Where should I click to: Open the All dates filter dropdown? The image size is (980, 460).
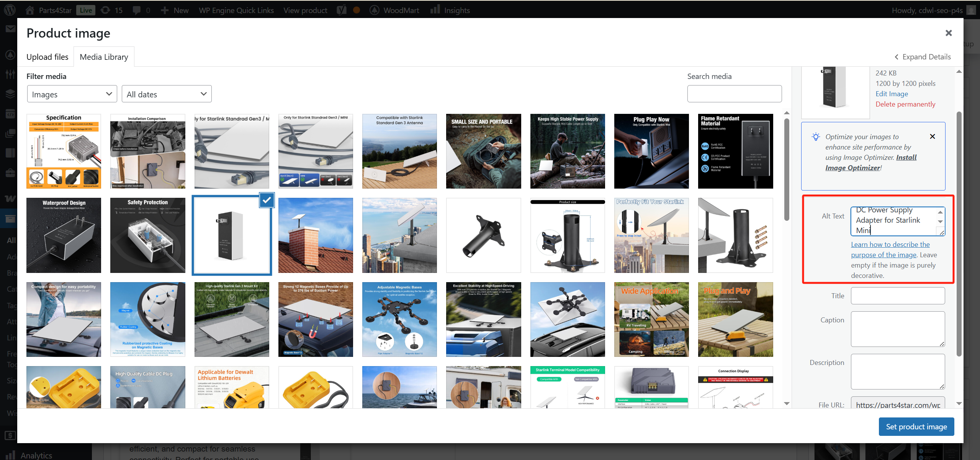[x=167, y=94]
